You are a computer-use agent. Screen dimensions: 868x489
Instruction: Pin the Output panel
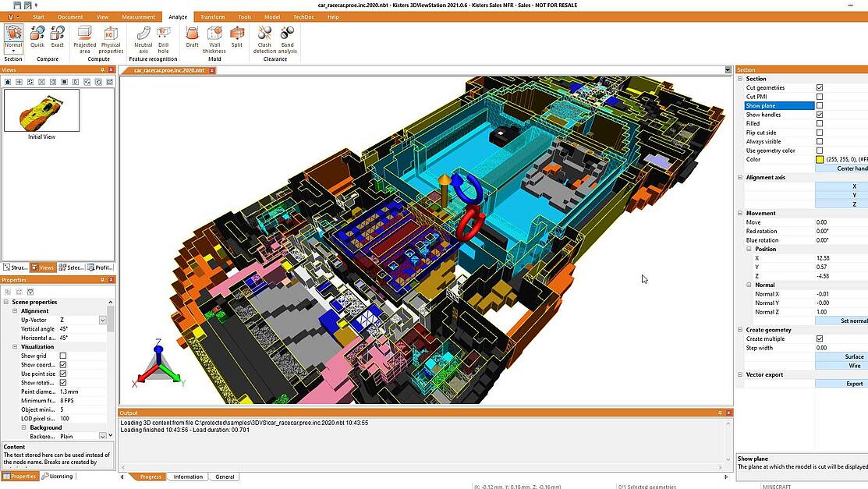720,413
